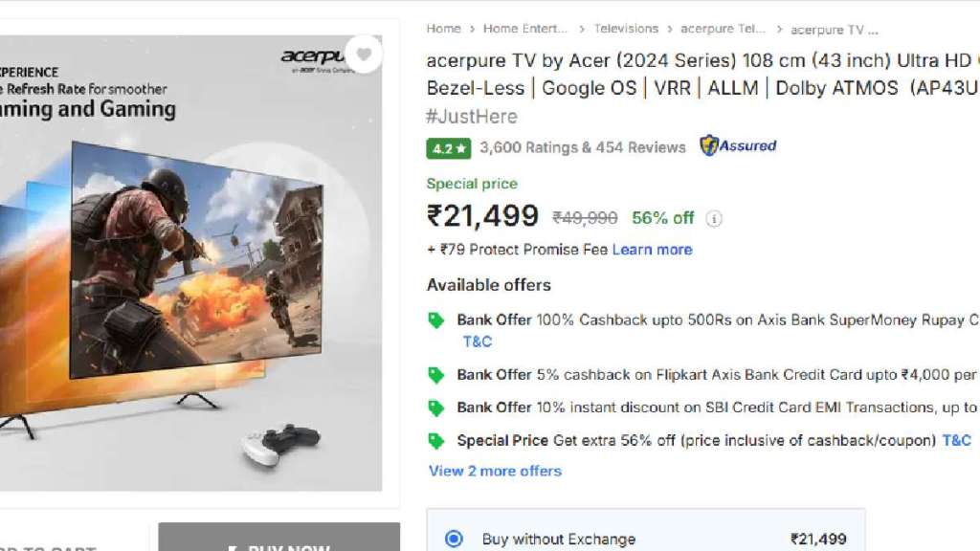Image resolution: width=980 pixels, height=551 pixels.
Task: Navigate to Televisions breadcrumb
Action: (626, 29)
